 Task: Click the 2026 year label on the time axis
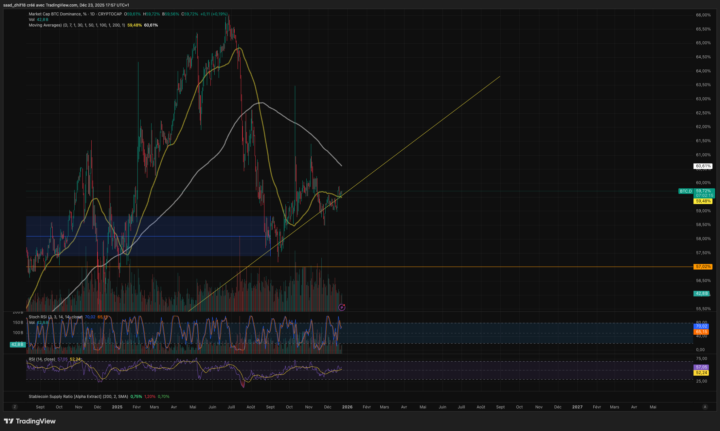tap(347, 407)
